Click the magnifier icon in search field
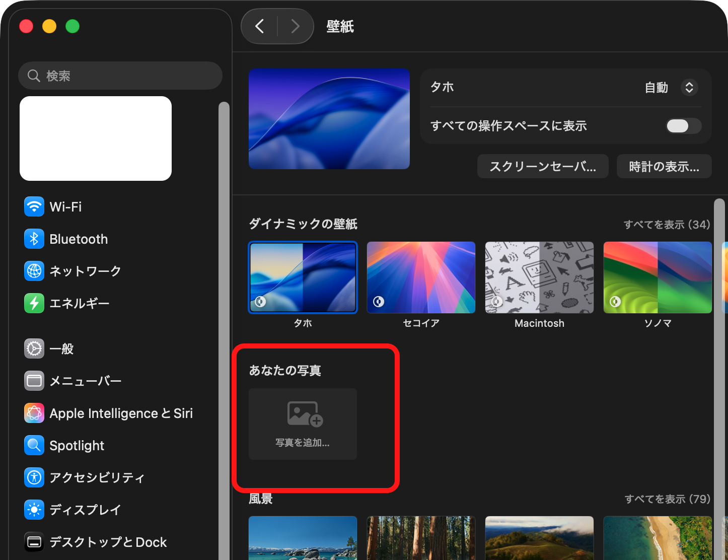The height and width of the screenshot is (560, 728). 34,76
